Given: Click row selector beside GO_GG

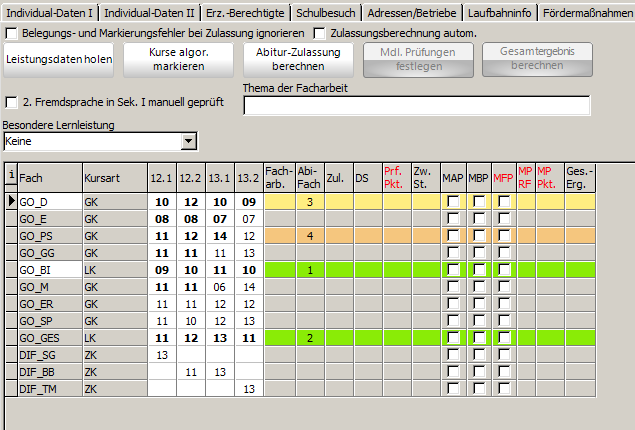Looking at the screenshot, I should coord(11,253).
